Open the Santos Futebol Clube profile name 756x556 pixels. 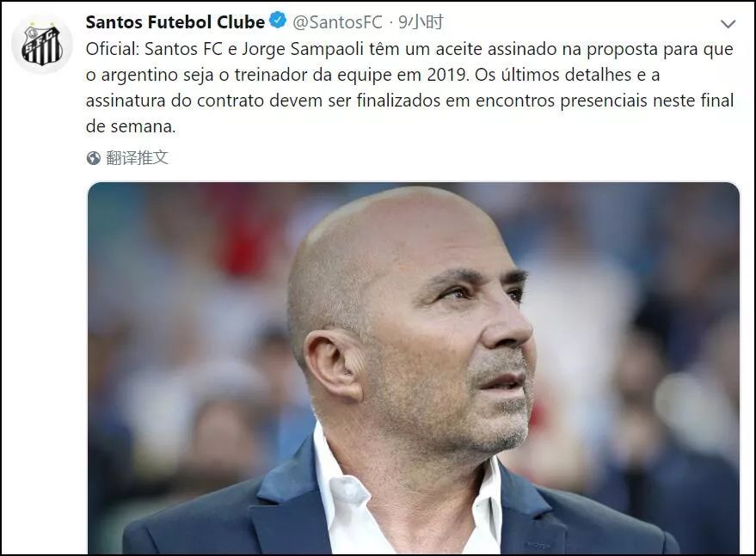175,22
